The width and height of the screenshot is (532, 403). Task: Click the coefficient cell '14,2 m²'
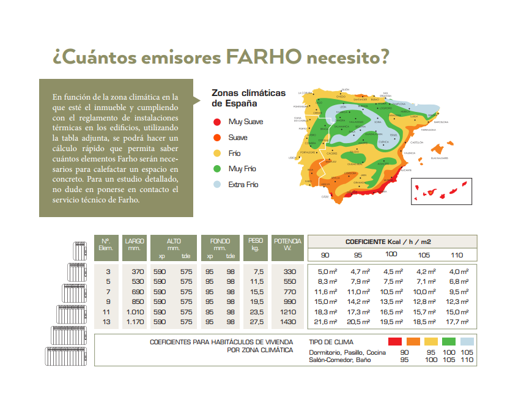point(358,301)
